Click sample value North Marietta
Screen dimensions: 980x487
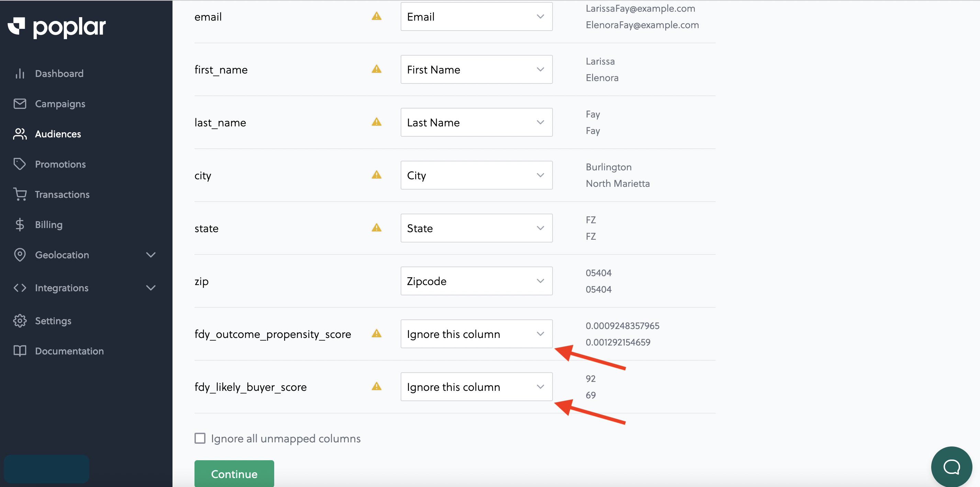617,184
